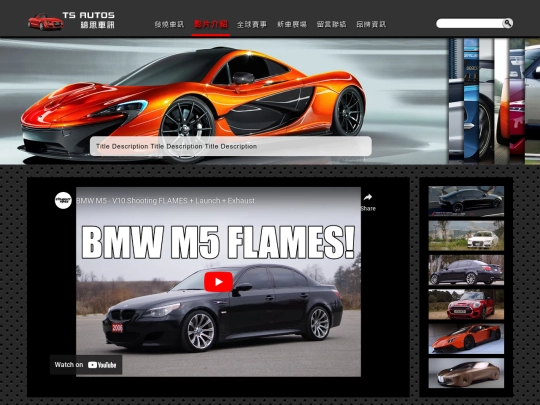The image size is (540, 405).
Task: Open the BMW M5 V10 video title link
Action: point(165,200)
